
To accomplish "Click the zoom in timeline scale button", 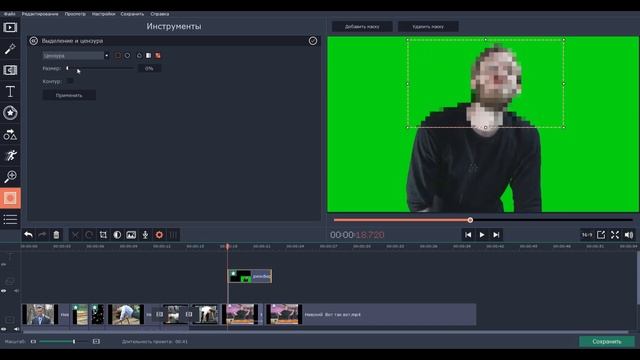I will 96,342.
